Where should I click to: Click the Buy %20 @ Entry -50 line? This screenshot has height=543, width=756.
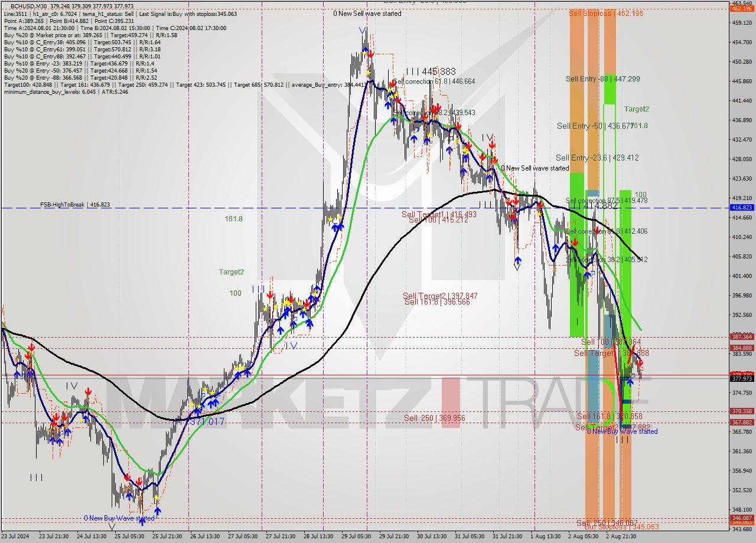coord(80,70)
